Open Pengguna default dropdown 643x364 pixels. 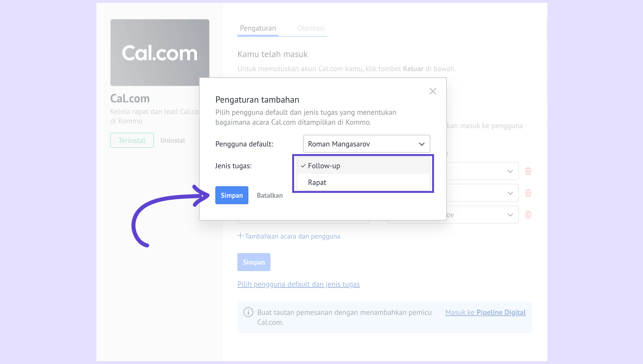(366, 144)
